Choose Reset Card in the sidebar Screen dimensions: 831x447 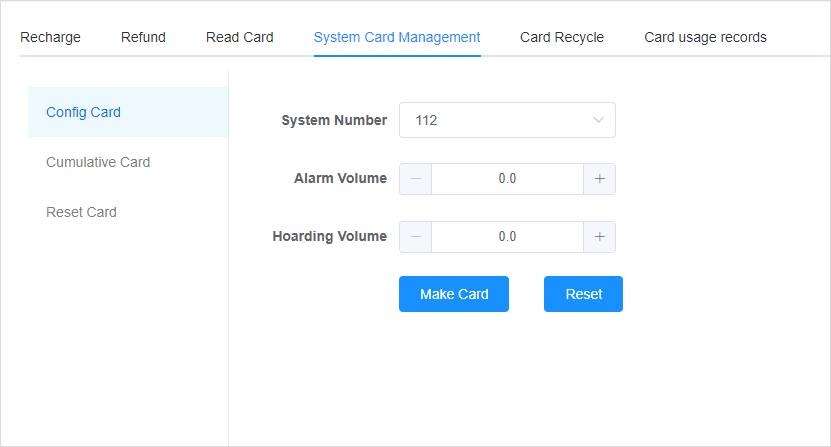[128, 212]
